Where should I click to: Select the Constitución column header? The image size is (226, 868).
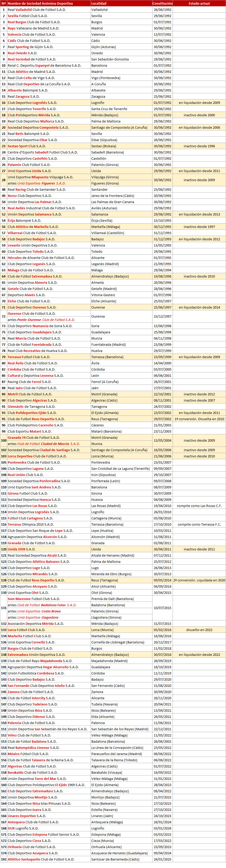point(163,3)
